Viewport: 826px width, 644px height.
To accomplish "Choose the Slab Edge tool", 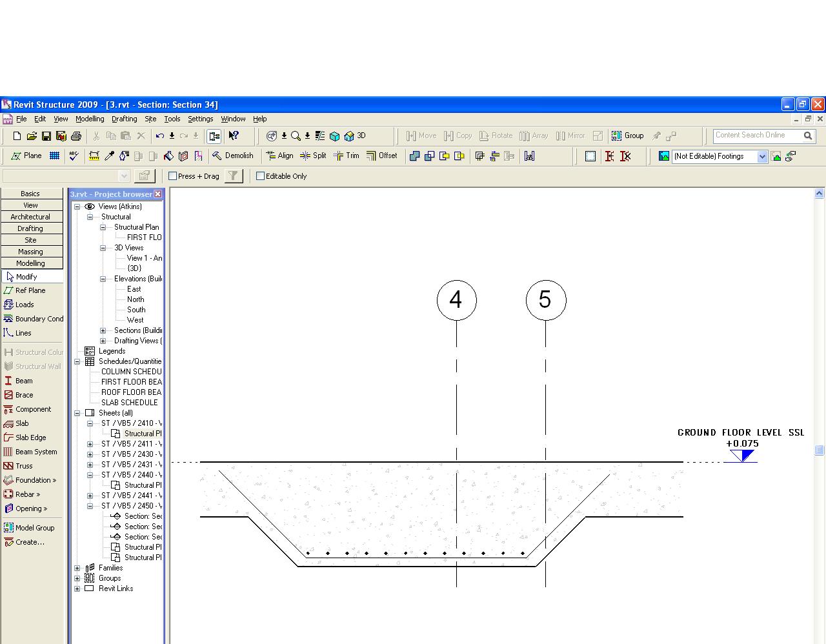I will (30, 438).
